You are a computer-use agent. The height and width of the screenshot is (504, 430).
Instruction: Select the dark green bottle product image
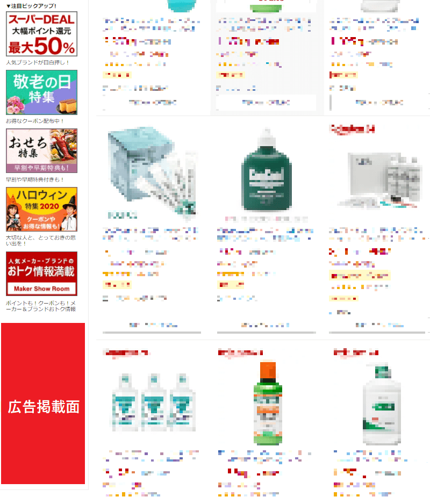click(x=266, y=170)
